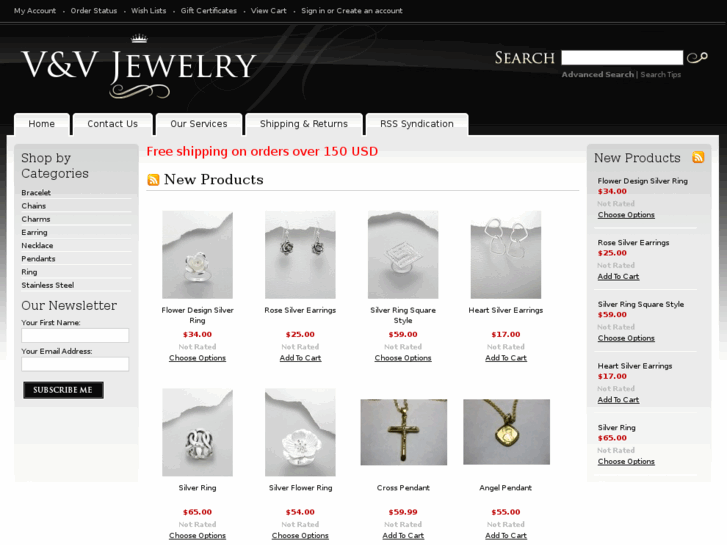Open the Rose Silver Earrings product image
Screen dimensions: 727x545
click(x=300, y=255)
